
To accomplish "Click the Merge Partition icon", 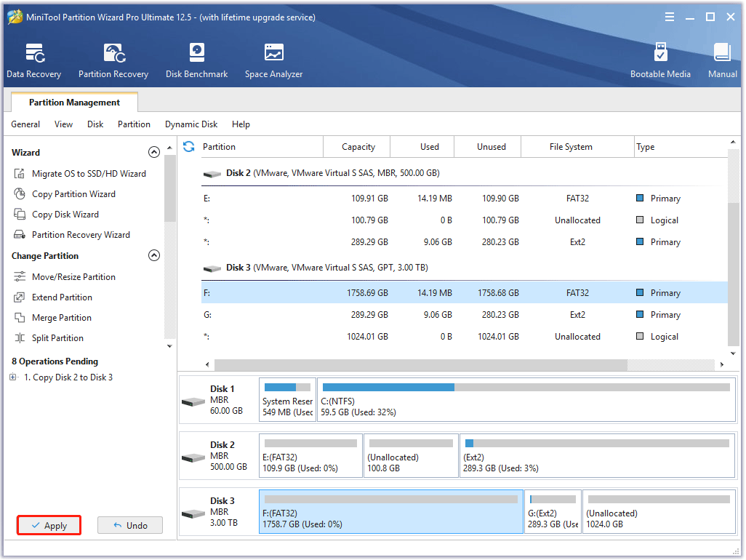I will click(20, 318).
